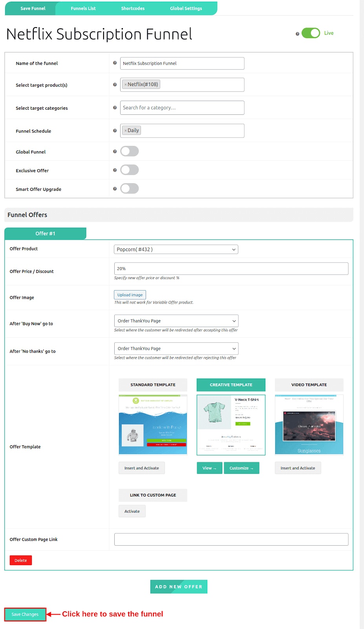
Task: Click the Funnel Schedule field
Action: 182,131
